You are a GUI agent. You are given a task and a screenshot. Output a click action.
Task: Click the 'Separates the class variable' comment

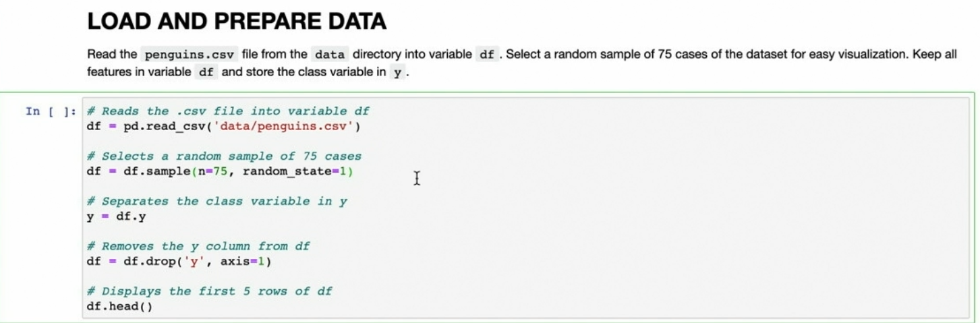click(217, 202)
